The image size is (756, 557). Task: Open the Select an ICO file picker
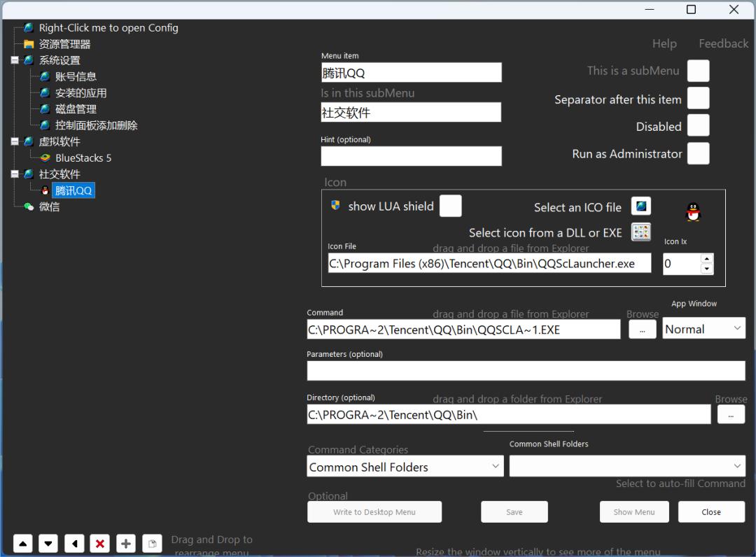[640, 206]
